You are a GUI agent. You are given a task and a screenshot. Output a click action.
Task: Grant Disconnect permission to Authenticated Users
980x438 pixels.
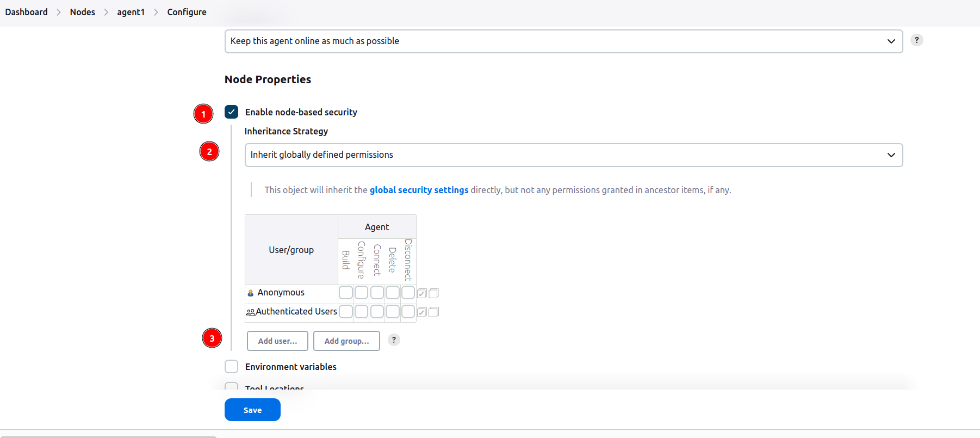click(x=408, y=312)
